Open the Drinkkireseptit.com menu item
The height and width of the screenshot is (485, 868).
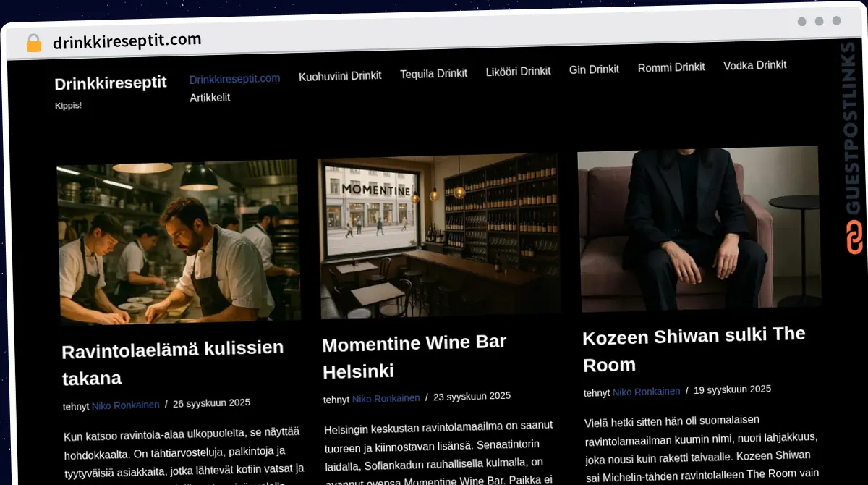[234, 79]
